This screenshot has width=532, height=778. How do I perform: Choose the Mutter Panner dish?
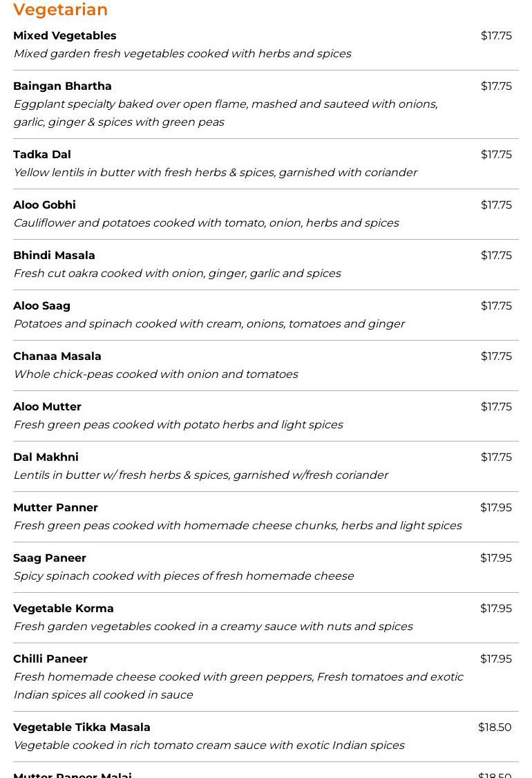coord(55,508)
